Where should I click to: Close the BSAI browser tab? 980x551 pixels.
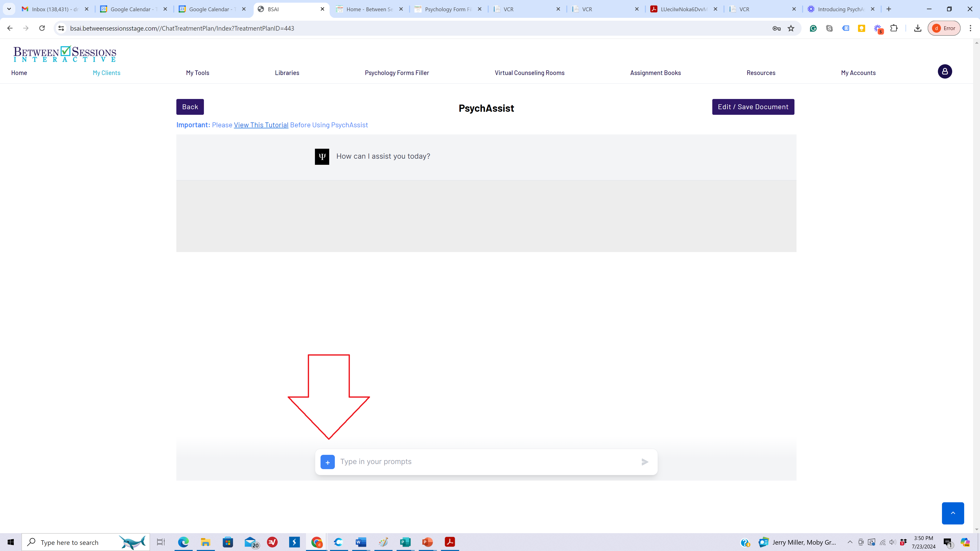point(322,9)
